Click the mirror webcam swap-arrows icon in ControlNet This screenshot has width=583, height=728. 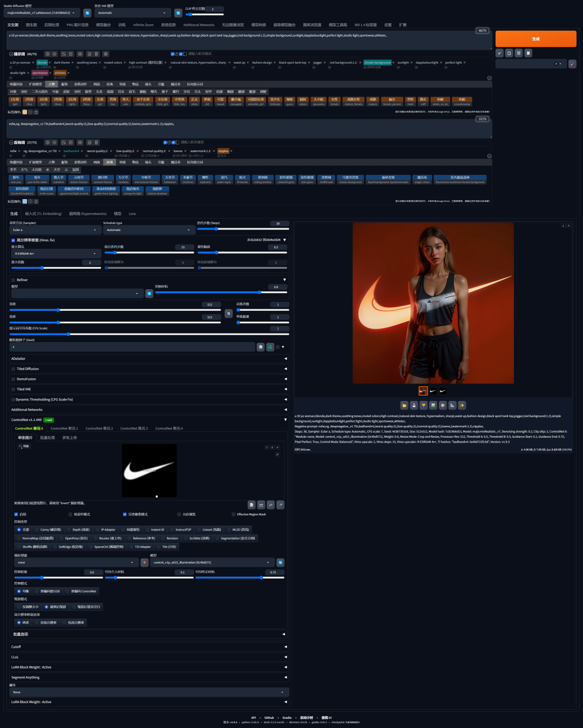pyautogui.click(x=271, y=505)
